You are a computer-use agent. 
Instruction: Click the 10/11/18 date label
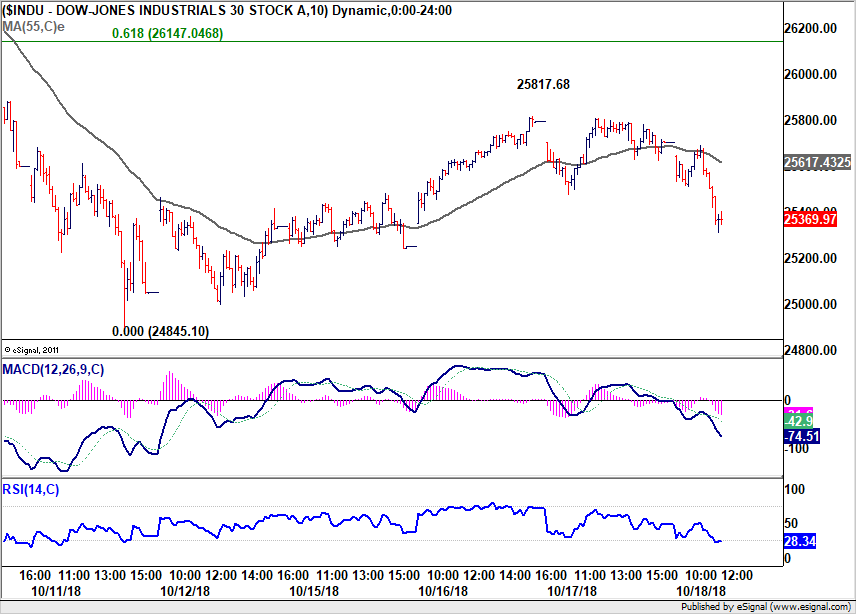(56, 591)
